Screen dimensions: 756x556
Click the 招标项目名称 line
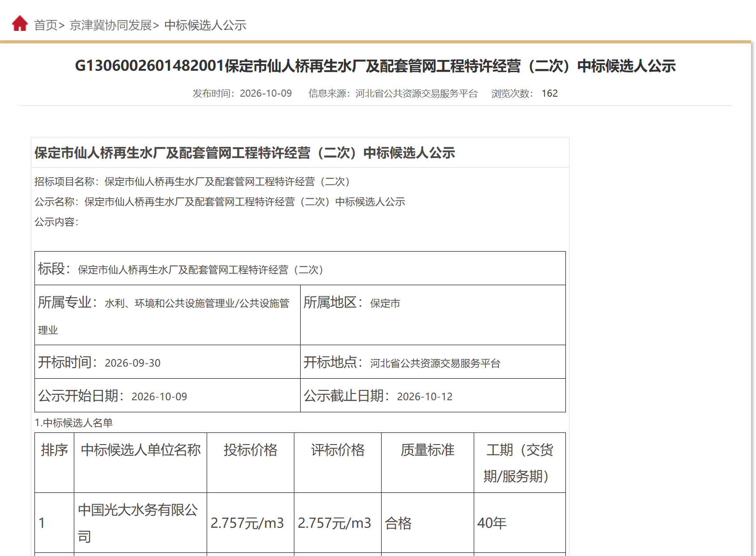tap(195, 182)
